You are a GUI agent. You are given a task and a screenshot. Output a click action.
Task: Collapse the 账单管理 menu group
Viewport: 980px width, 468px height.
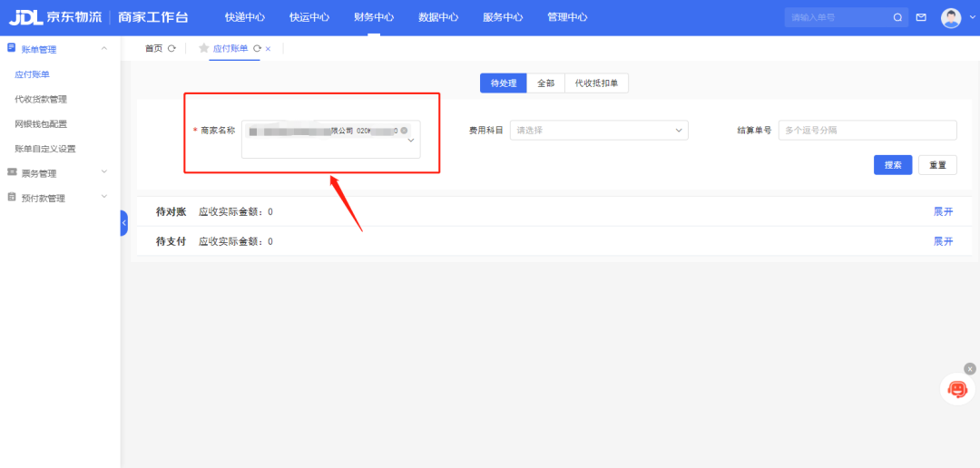[x=104, y=49]
